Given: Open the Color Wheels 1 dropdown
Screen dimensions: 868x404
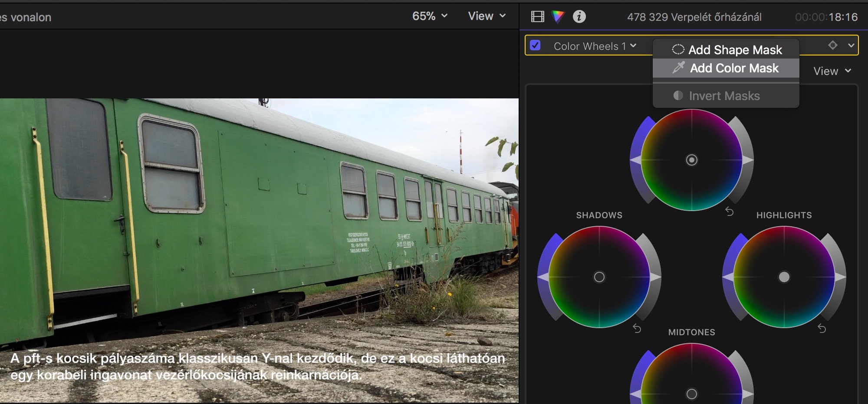Looking at the screenshot, I should (595, 46).
